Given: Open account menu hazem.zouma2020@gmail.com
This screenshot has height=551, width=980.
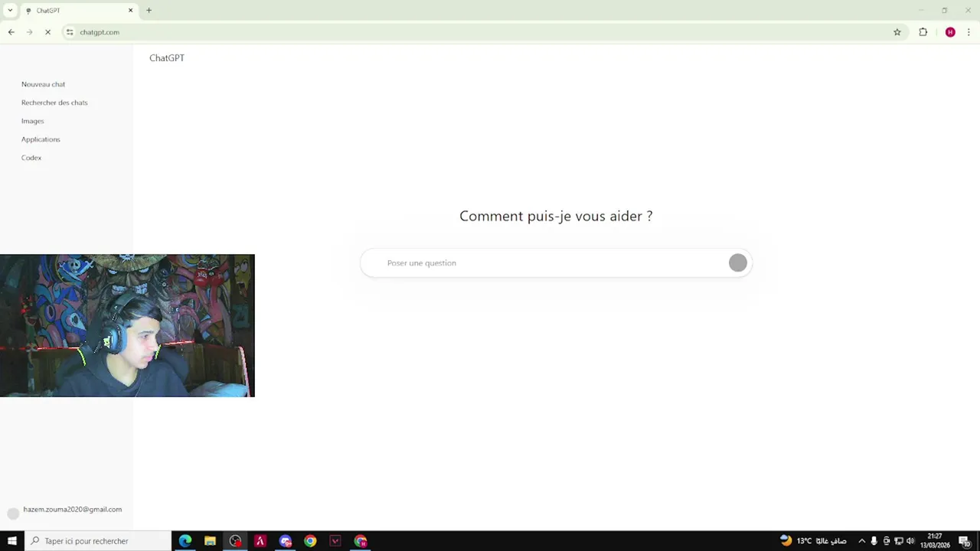Looking at the screenshot, I should click(x=65, y=510).
